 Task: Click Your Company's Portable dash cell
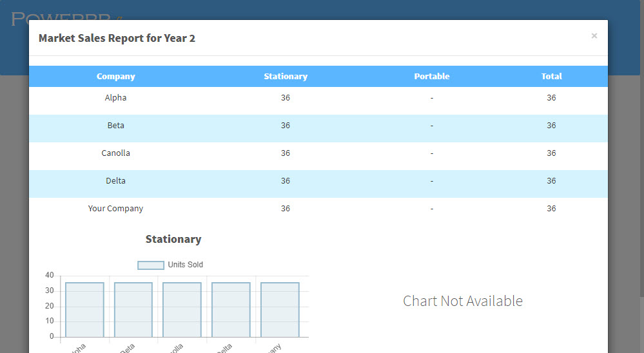point(432,209)
